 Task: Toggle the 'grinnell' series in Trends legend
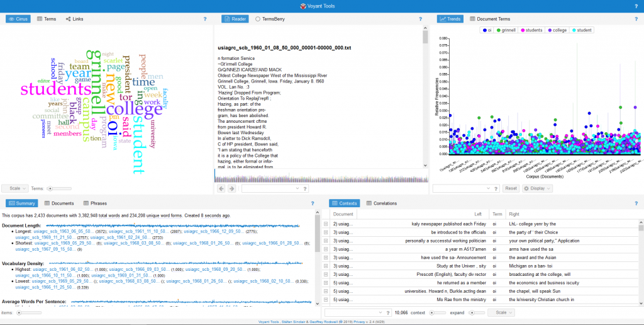tap(506, 30)
